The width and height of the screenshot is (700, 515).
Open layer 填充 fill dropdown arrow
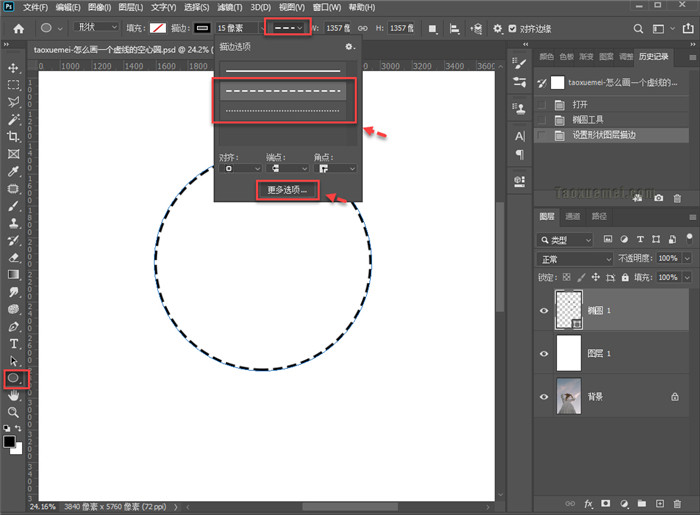[x=687, y=277]
